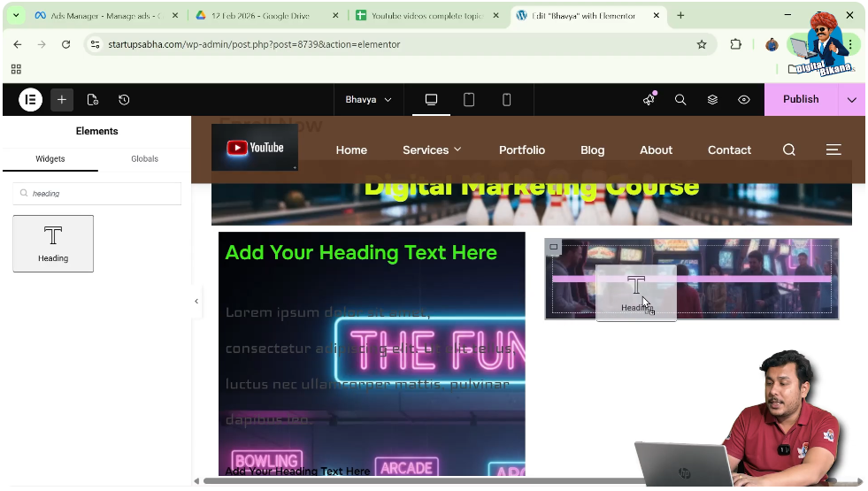Open the About menu link
The image size is (868, 491).
coord(656,150)
